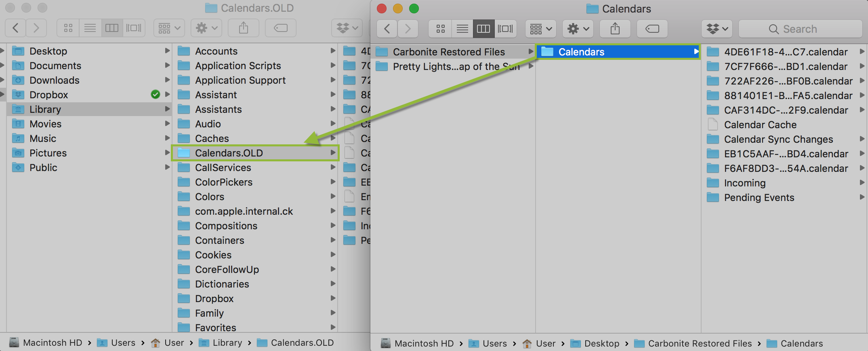Switch Calendars window to Cover Flow view
The image size is (868, 351).
(505, 29)
